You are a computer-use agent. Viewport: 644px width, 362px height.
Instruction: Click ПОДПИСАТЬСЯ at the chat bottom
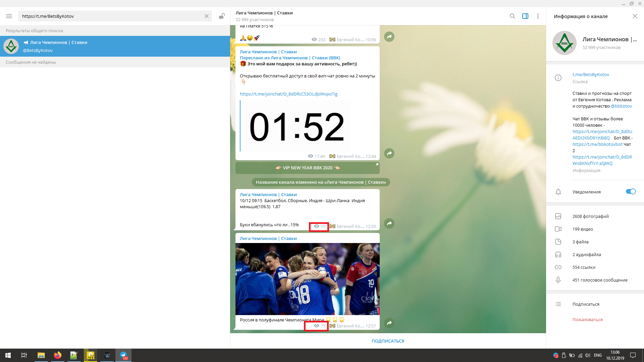click(x=388, y=341)
